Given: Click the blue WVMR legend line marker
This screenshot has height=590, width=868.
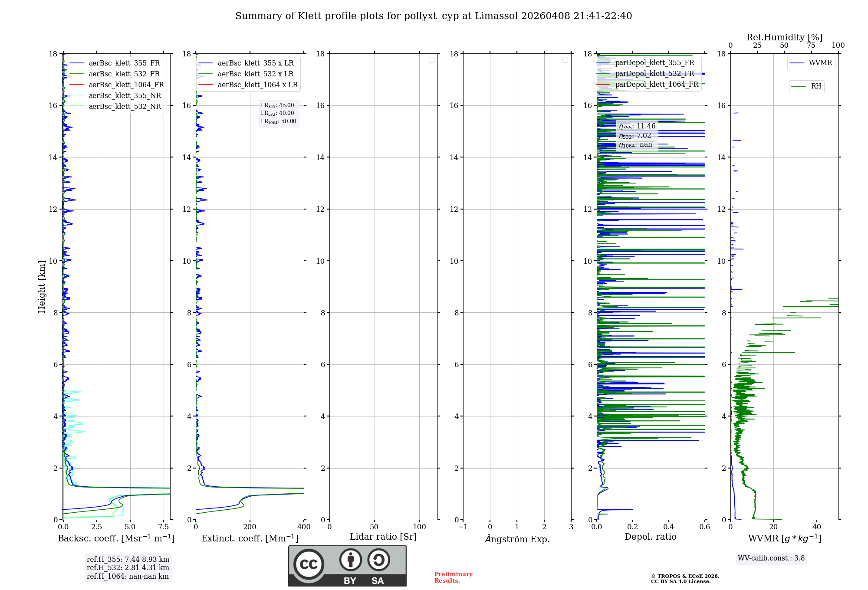Looking at the screenshot, I should click(797, 63).
